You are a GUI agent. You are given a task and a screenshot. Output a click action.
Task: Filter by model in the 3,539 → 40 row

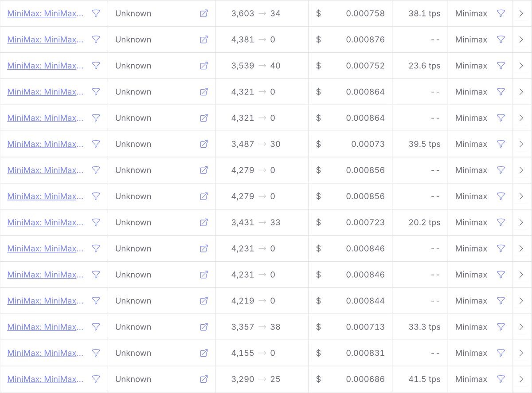(96, 66)
